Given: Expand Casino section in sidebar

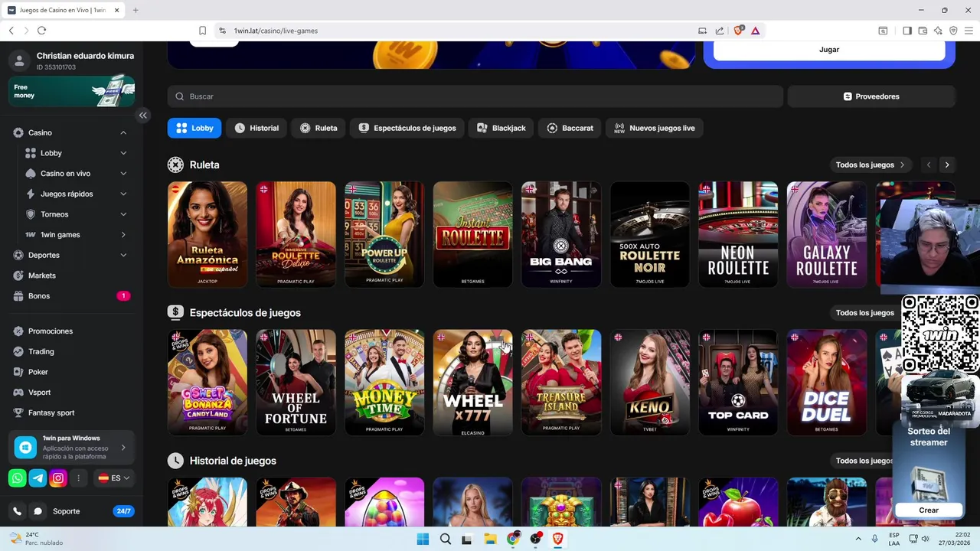Looking at the screenshot, I should (x=123, y=132).
